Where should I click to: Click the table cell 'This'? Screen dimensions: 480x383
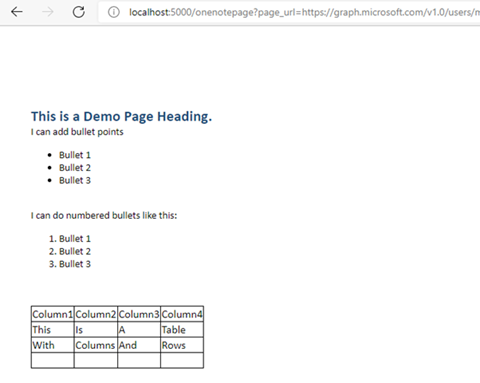[x=53, y=330]
